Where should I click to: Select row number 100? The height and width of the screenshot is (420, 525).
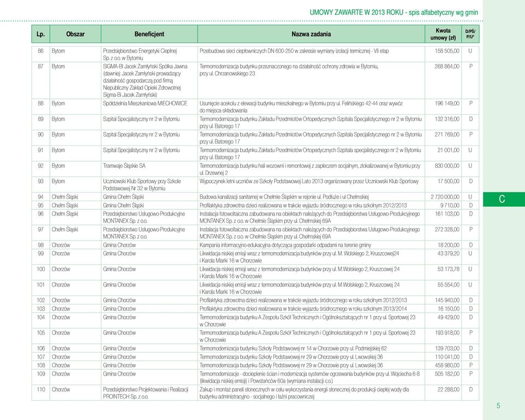(x=40, y=269)
